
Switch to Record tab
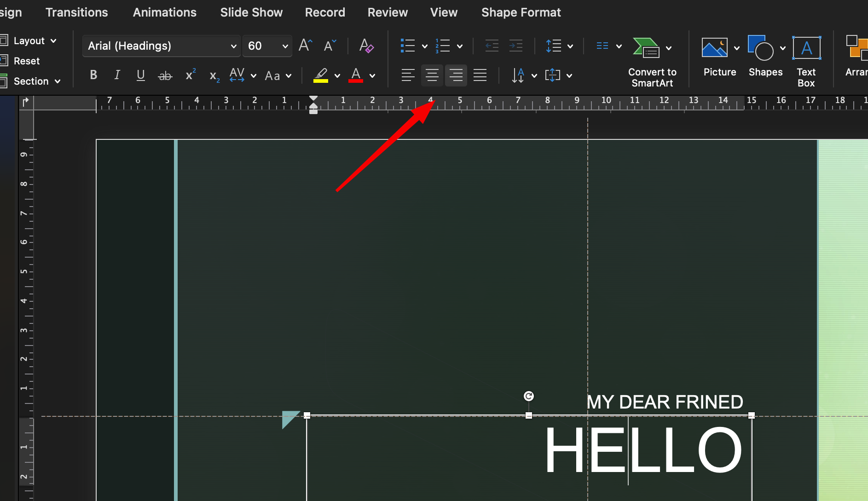(x=325, y=12)
